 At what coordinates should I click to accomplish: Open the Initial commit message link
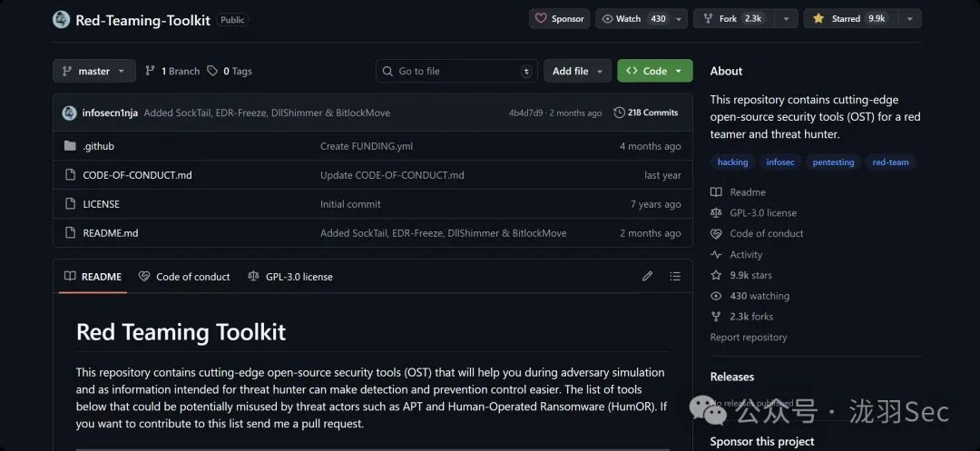(350, 204)
